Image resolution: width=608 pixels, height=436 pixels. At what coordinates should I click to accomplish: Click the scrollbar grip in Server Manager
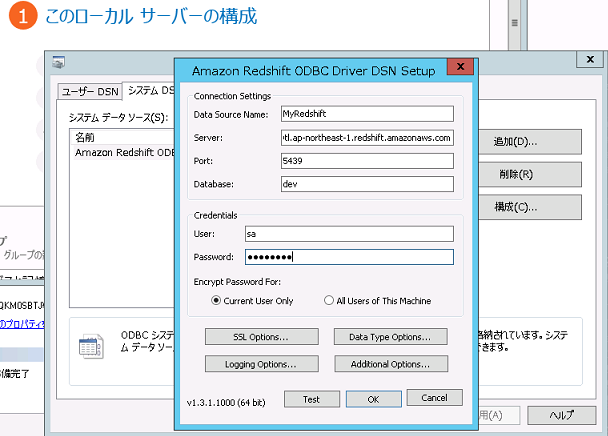click(515, 23)
